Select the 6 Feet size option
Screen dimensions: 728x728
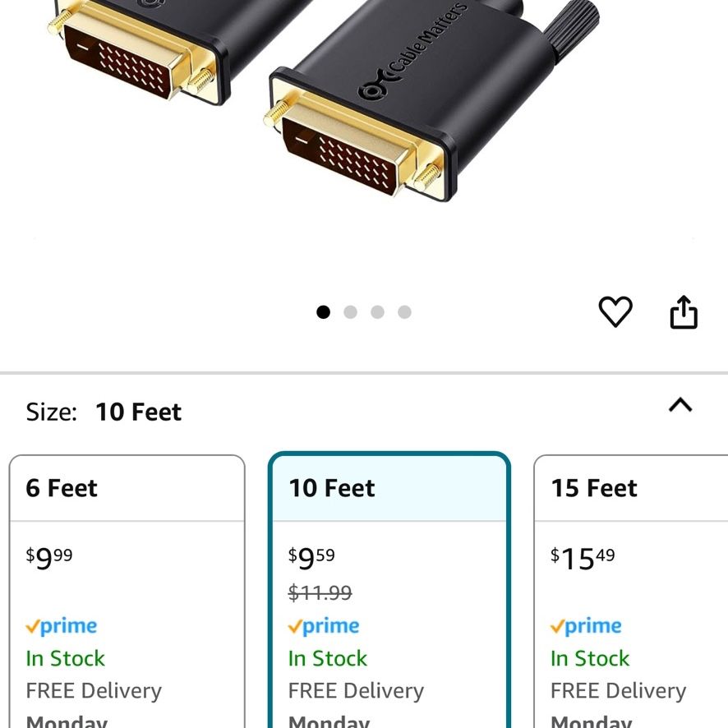pos(127,591)
